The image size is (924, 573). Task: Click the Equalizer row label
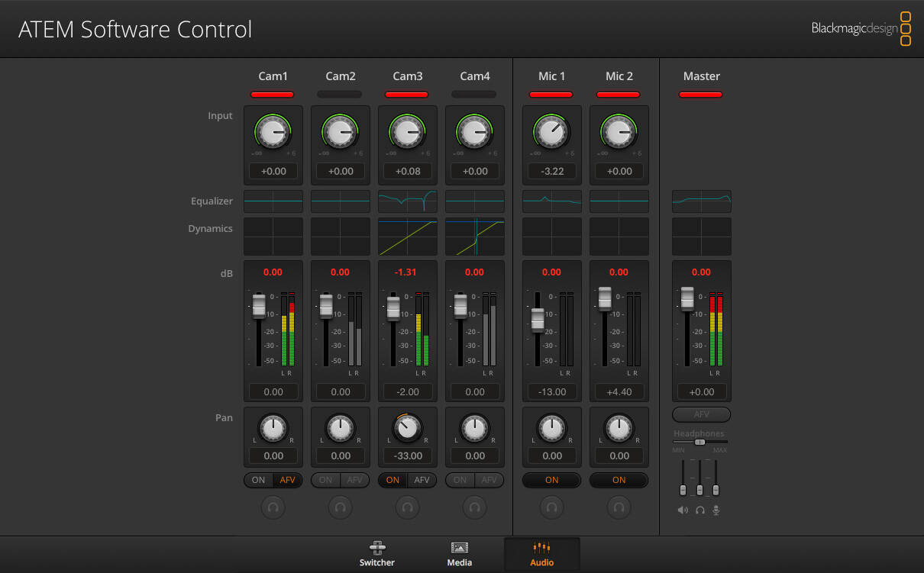coord(212,201)
